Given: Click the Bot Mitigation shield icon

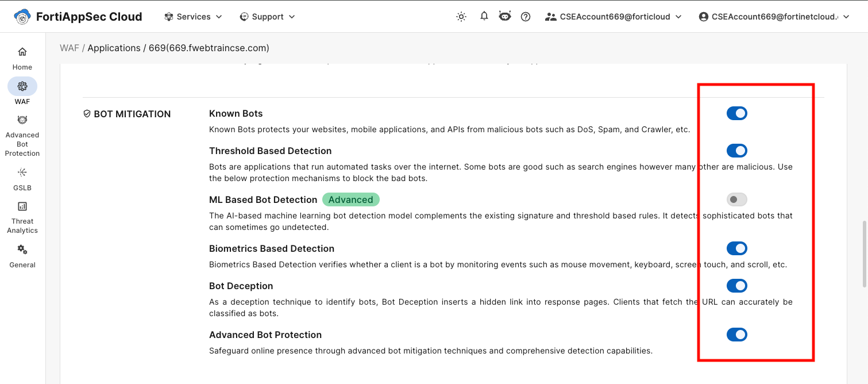Looking at the screenshot, I should (87, 114).
